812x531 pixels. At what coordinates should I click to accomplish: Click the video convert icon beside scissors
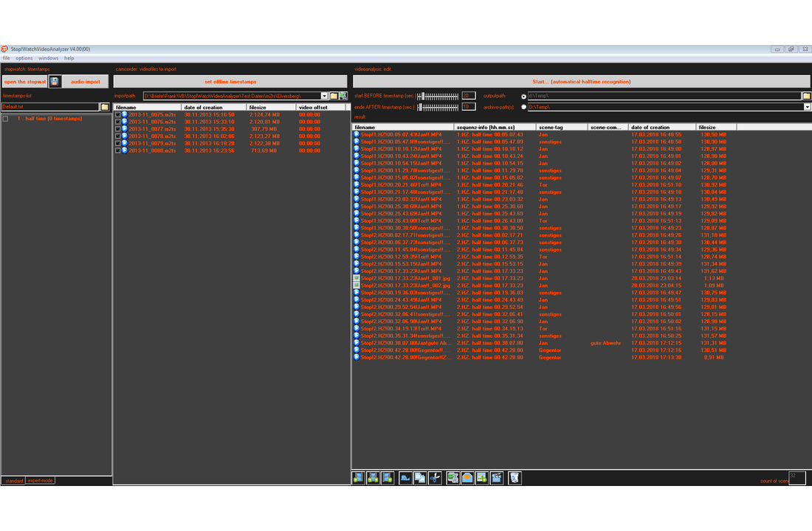[453, 478]
